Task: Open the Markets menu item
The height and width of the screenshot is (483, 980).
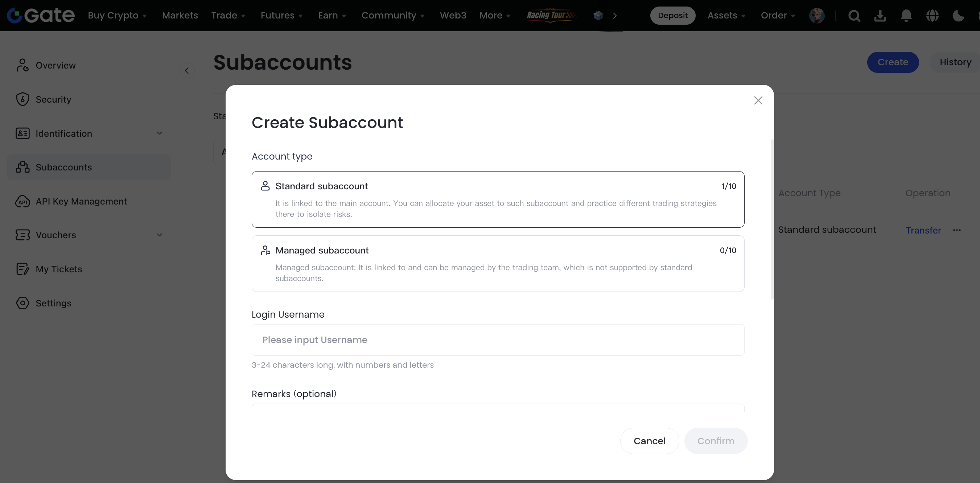Action: (180, 16)
